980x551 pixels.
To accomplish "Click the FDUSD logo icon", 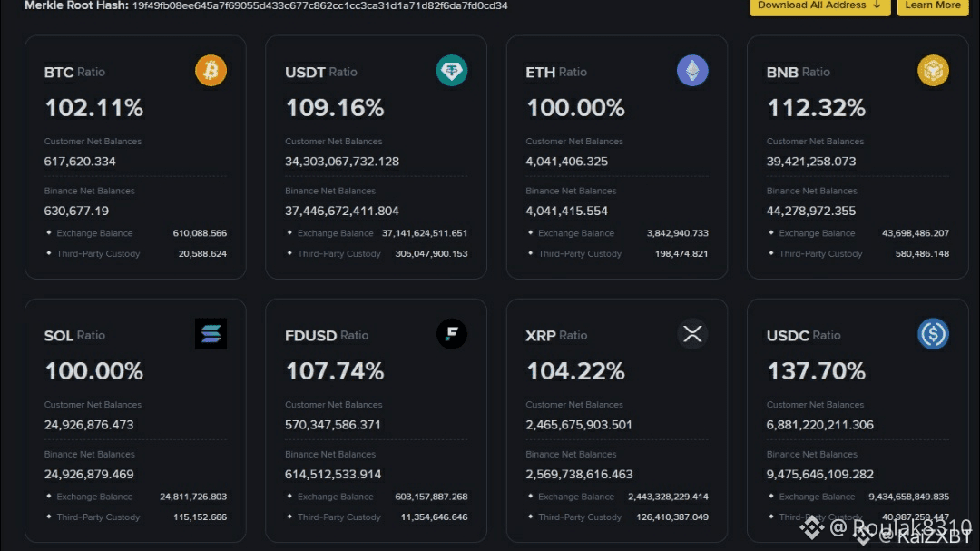I will [x=452, y=334].
